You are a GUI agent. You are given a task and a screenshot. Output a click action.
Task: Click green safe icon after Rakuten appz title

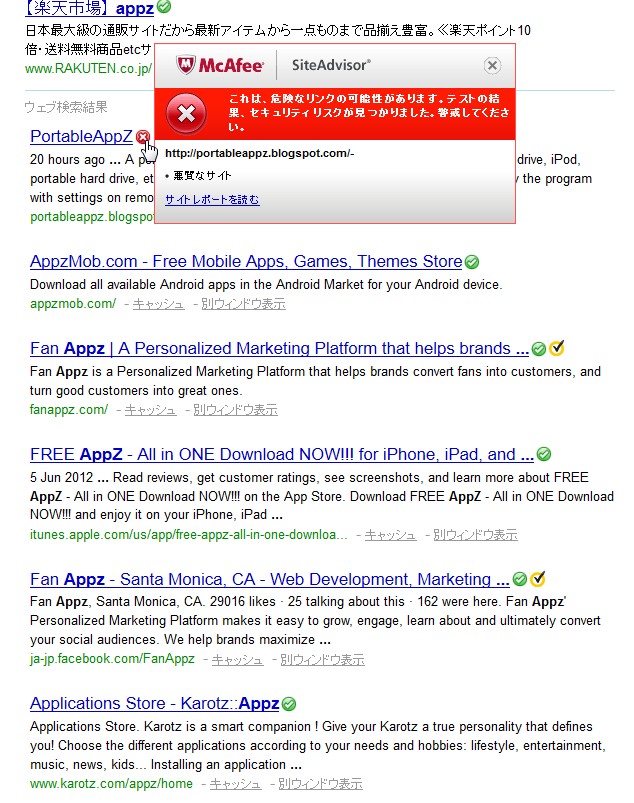point(164,7)
